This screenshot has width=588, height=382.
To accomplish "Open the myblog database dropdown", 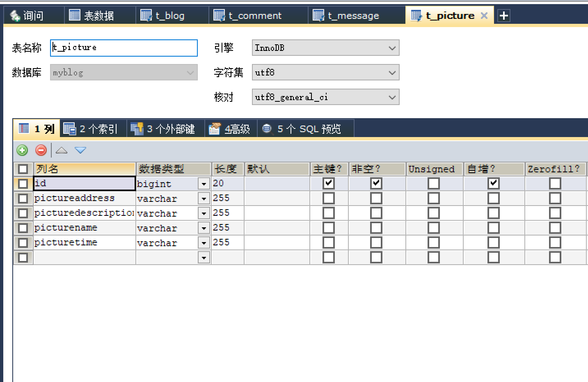I will (124, 73).
